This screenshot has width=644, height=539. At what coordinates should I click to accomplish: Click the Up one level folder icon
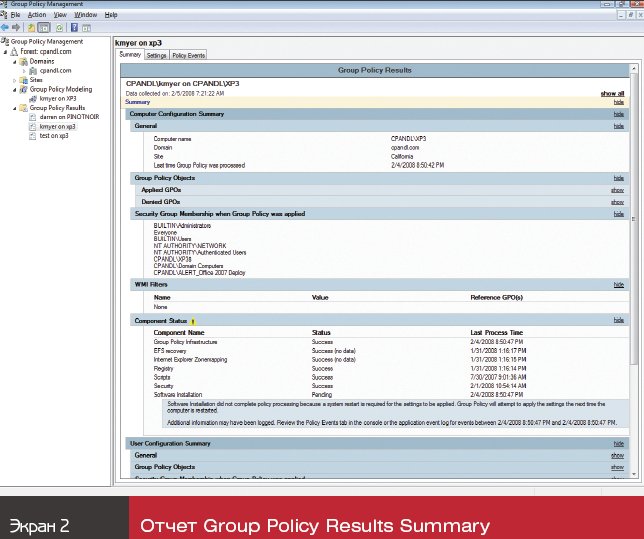31,27
